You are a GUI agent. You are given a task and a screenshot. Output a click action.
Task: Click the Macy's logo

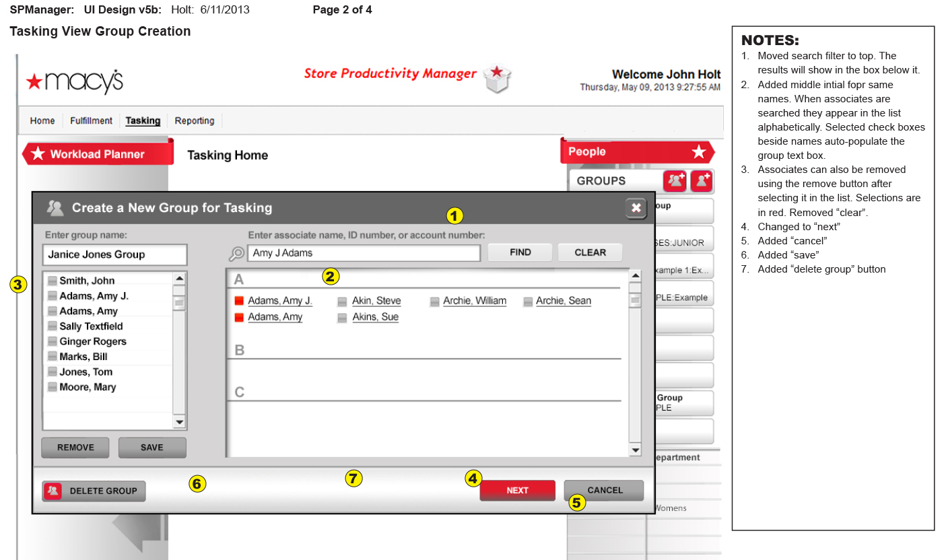pos(75,81)
